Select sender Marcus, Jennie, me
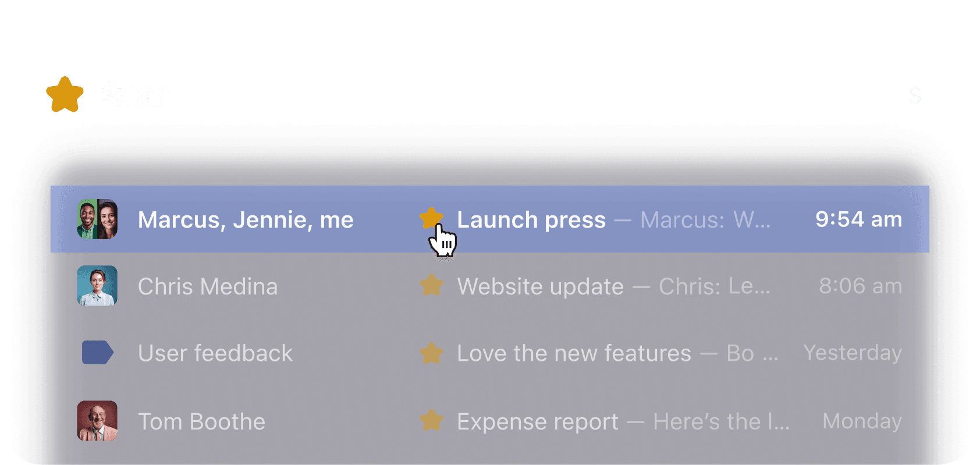980x465 pixels. (x=246, y=220)
